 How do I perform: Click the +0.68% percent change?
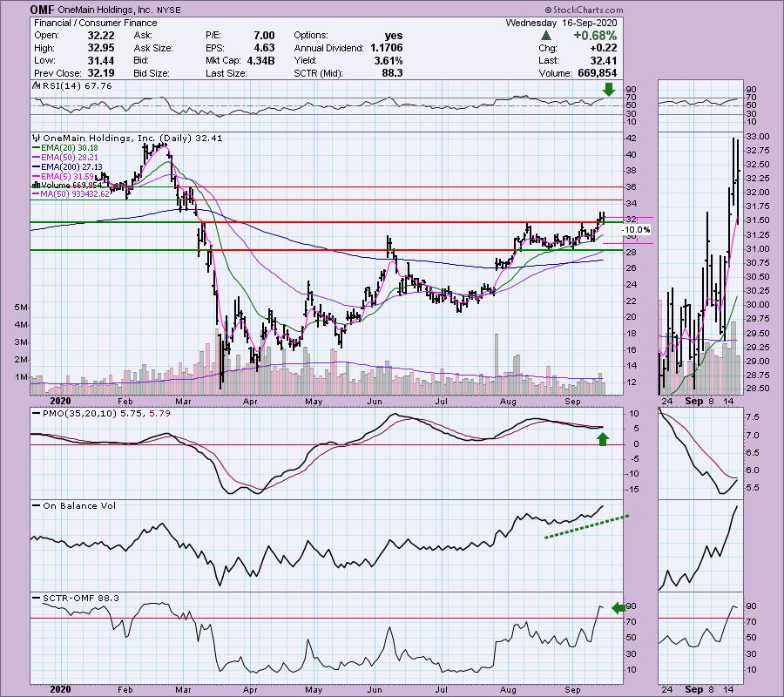tap(595, 36)
